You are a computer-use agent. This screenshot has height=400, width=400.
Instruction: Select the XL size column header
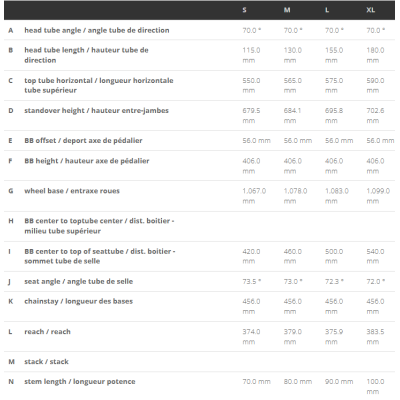coord(371,10)
